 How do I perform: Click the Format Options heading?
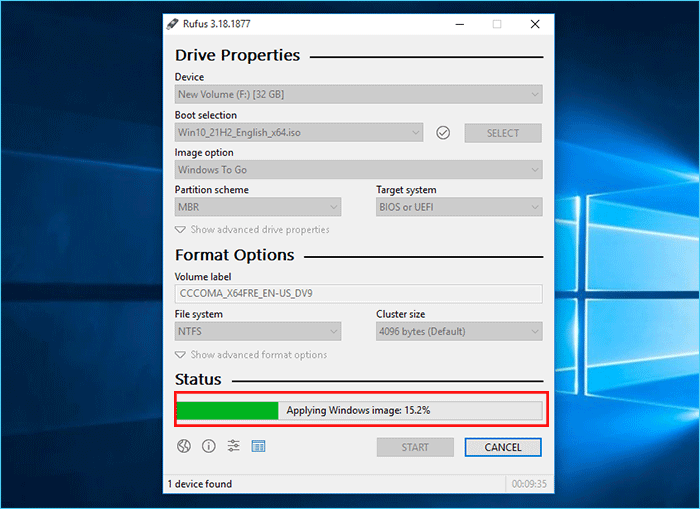click(235, 255)
